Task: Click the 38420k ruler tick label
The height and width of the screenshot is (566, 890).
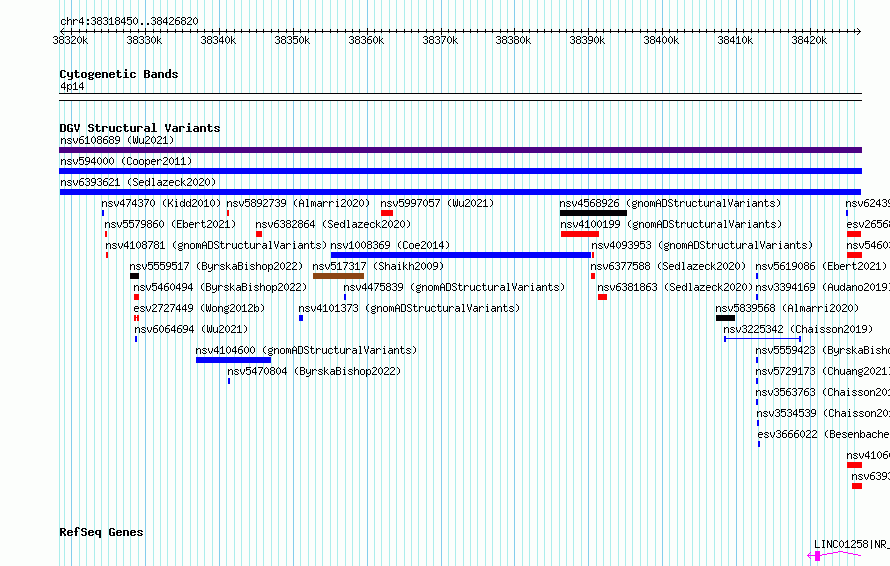Action: [809, 40]
